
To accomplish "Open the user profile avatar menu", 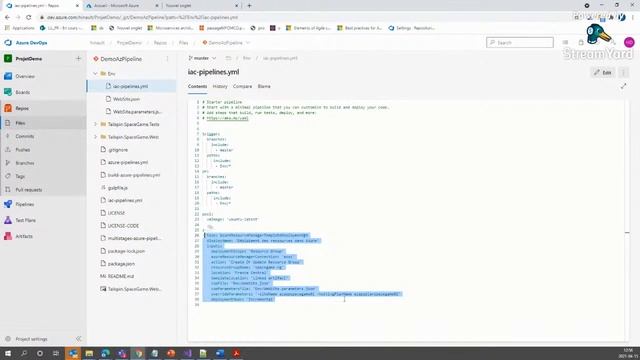I will [x=629, y=42].
